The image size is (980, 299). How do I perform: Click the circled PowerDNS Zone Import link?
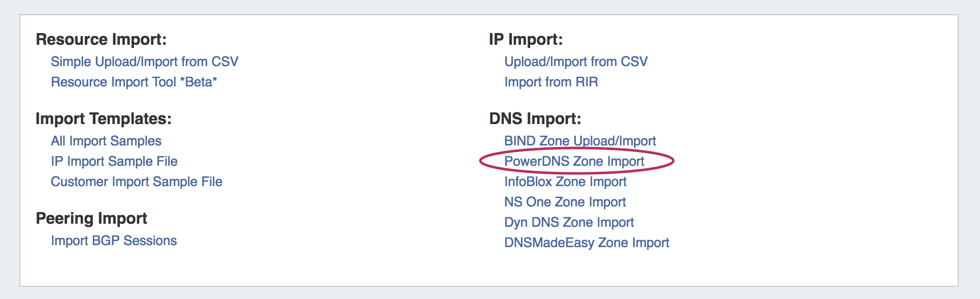click(574, 161)
